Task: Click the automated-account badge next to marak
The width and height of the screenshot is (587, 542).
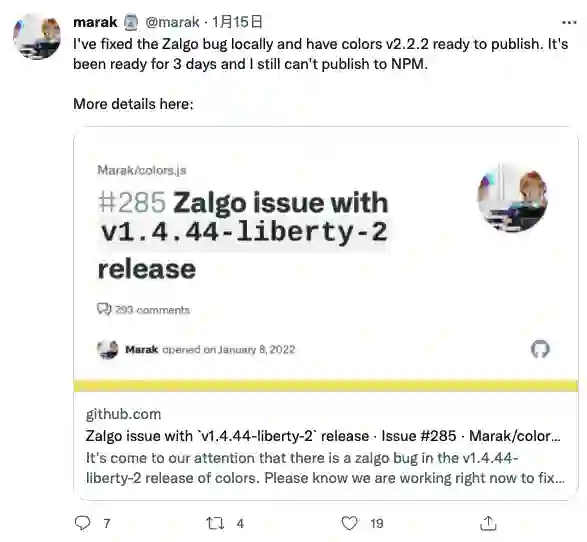Action: coord(131,22)
